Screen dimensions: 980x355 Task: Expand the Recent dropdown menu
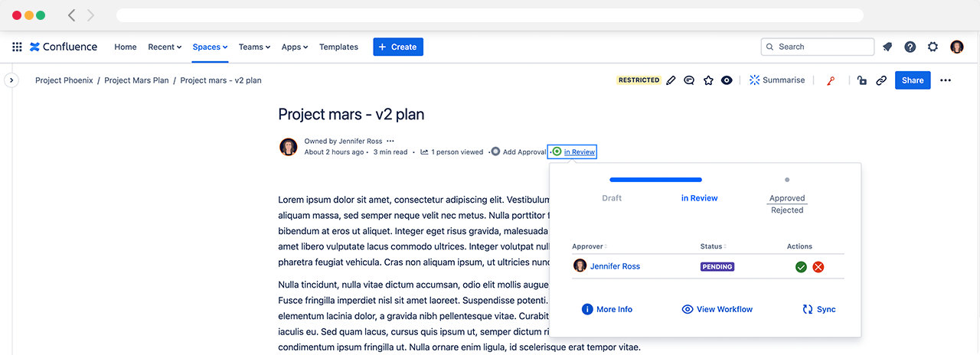pyautogui.click(x=165, y=47)
